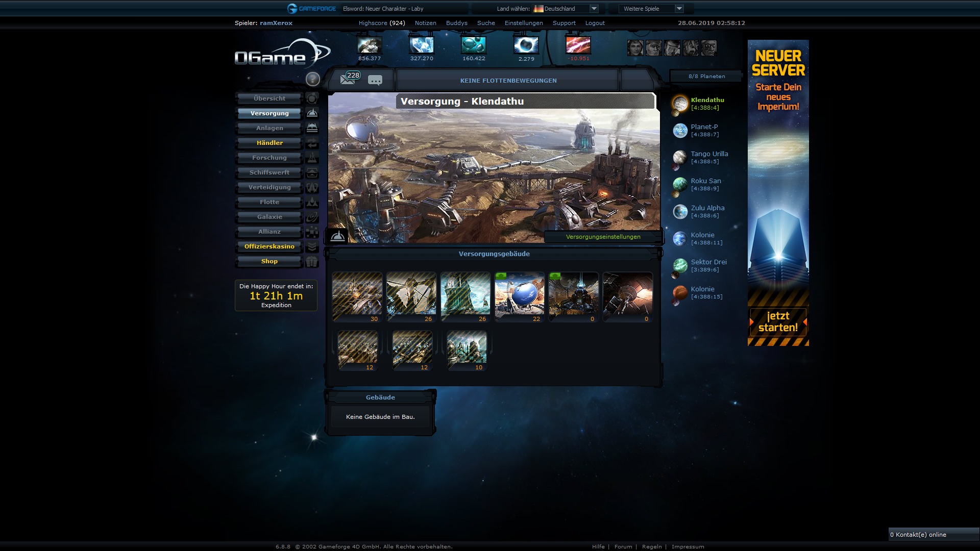Open the Verteidigung menu
Viewport: 980px width, 551px height.
[x=269, y=187]
